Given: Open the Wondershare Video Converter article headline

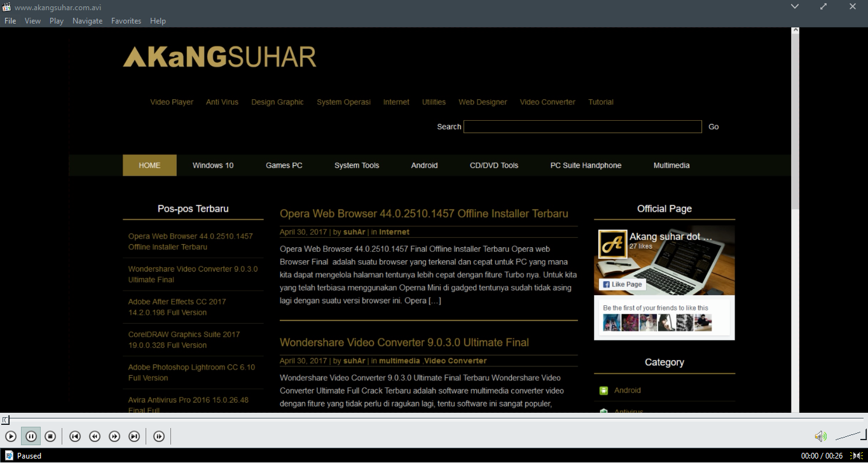Looking at the screenshot, I should [x=404, y=342].
